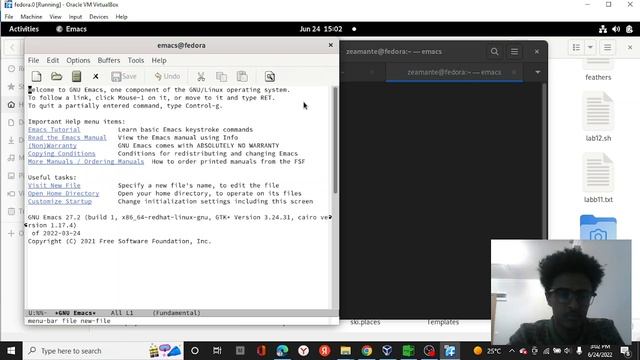Create a new file with Emacs toolbar icon
The image size is (640, 360).
click(x=36, y=76)
